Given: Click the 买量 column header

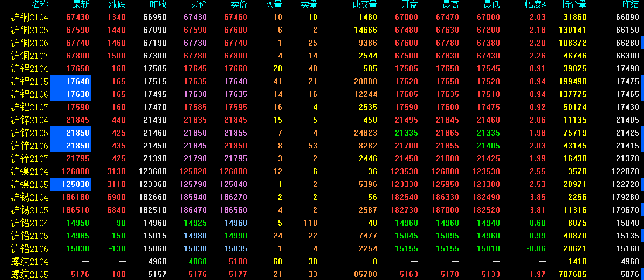Looking at the screenshot, I should point(274,5).
